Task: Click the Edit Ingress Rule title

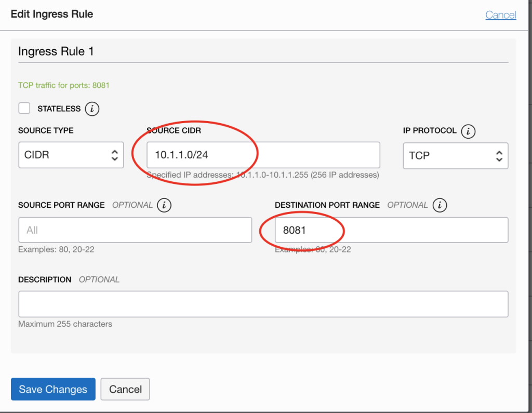Action: (x=51, y=14)
